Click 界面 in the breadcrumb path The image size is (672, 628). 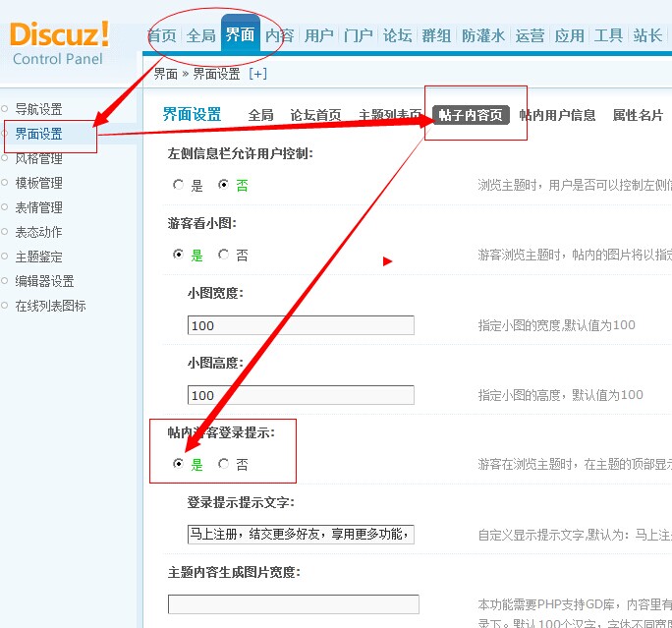165,74
